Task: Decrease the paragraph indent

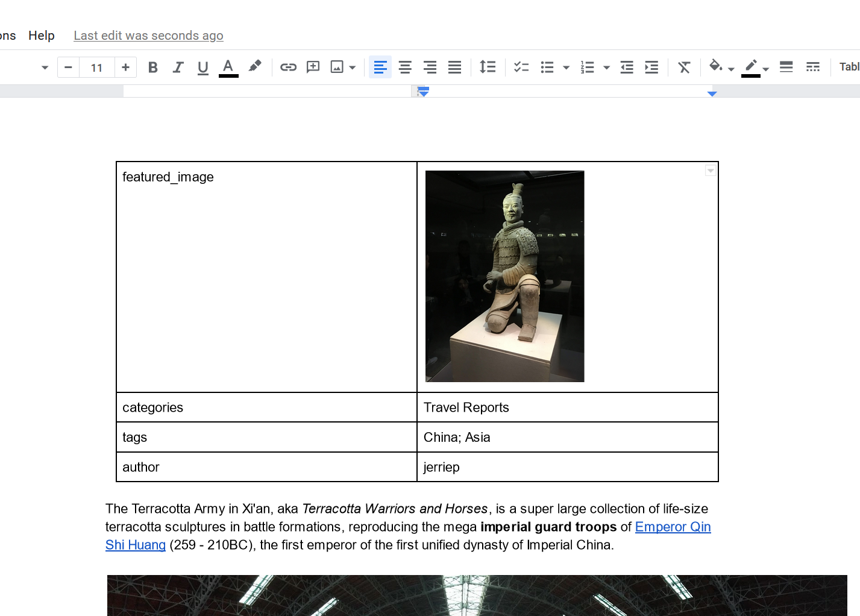Action: pos(627,67)
